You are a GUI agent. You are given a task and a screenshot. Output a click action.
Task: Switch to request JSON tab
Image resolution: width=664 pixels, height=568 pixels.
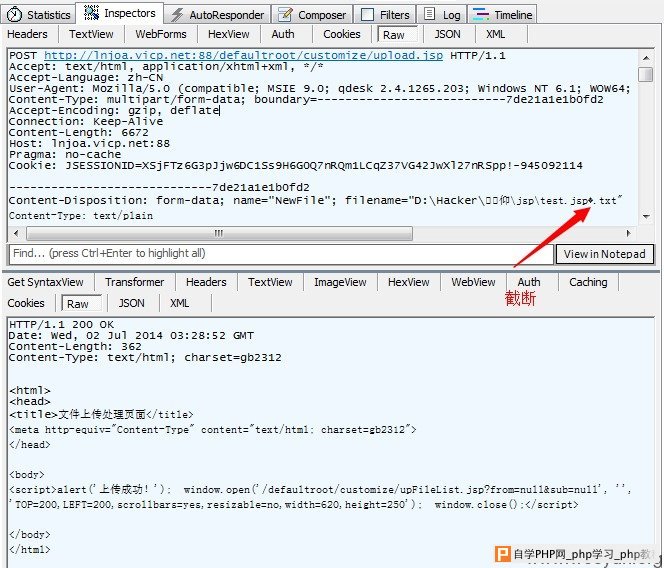point(448,34)
